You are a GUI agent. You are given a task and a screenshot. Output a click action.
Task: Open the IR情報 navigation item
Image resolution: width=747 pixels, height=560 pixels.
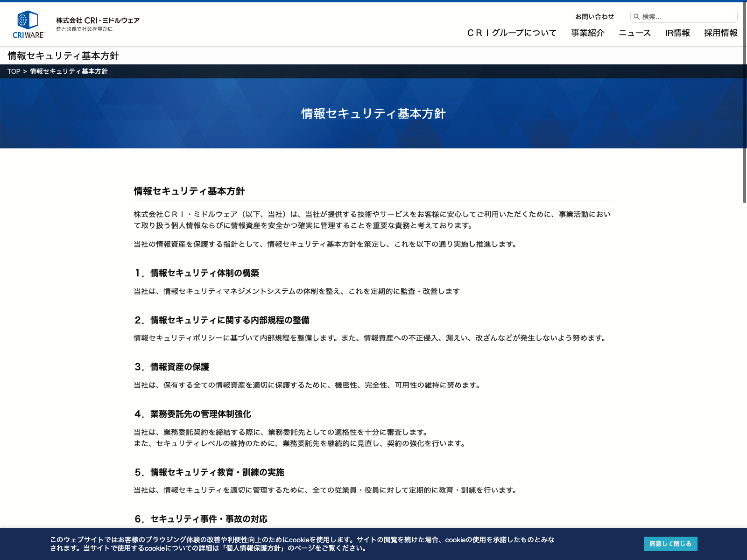tap(677, 33)
